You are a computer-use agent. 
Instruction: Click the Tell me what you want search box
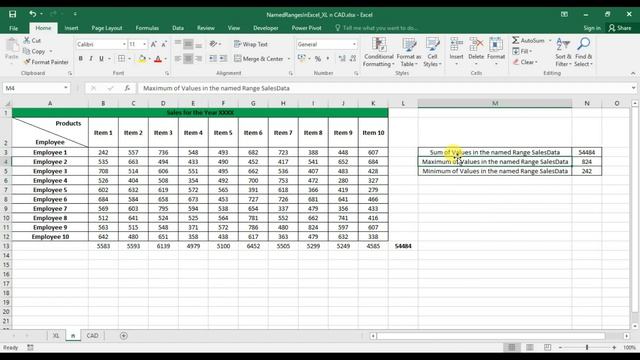click(376, 28)
